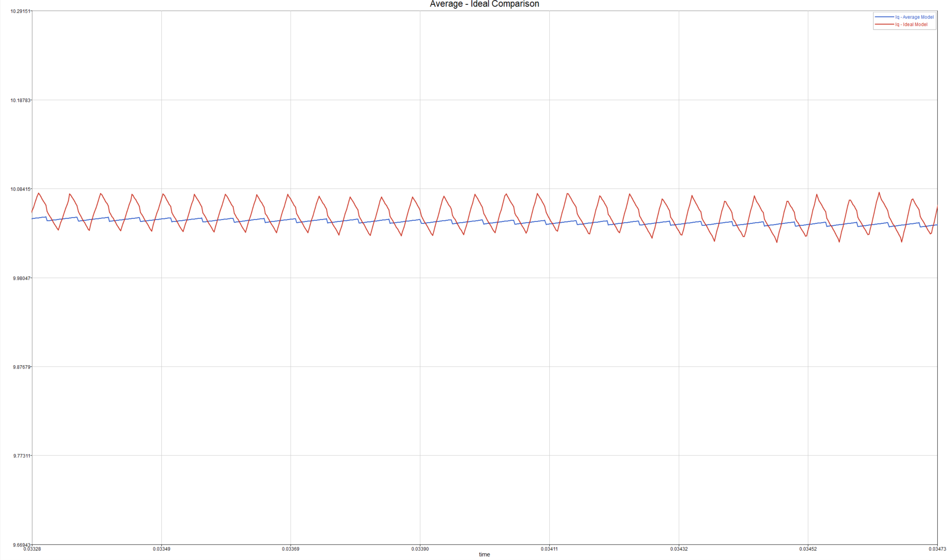The width and height of the screenshot is (947, 560).
Task: Click the 9.77311 y-axis tick label
Action: click(x=22, y=456)
